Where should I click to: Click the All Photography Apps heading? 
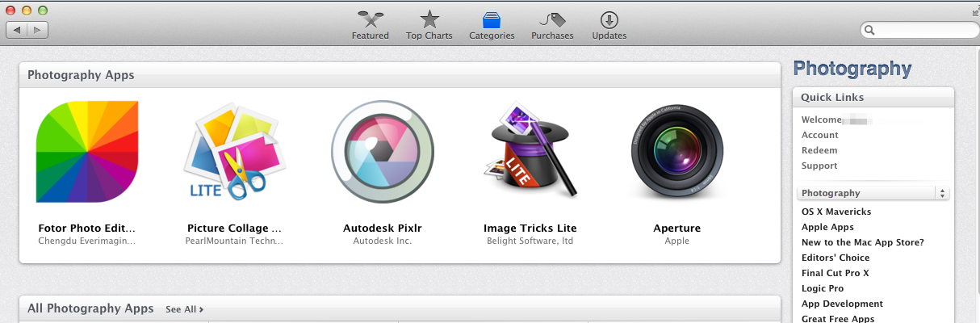(x=90, y=308)
